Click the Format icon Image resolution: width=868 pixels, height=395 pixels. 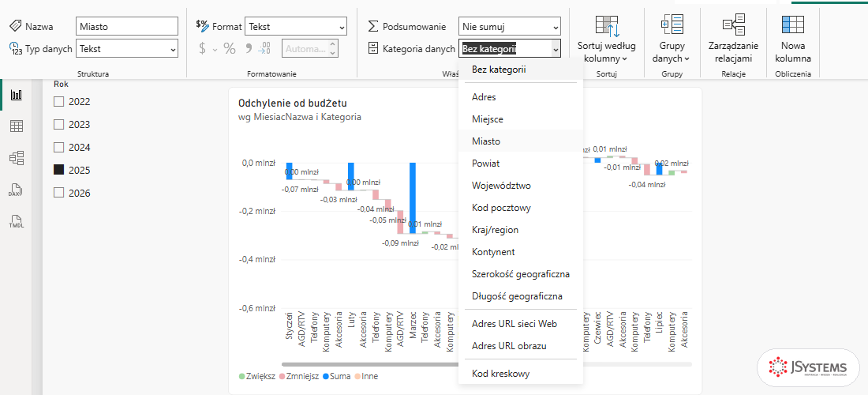[203, 25]
